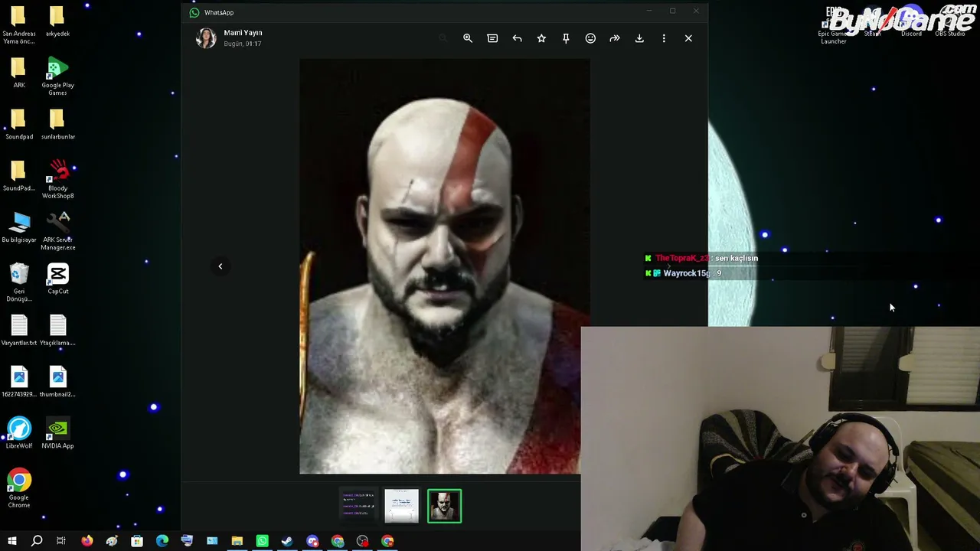Switch to OBS Studio in the taskbar
The height and width of the screenshot is (551, 980).
tap(363, 541)
